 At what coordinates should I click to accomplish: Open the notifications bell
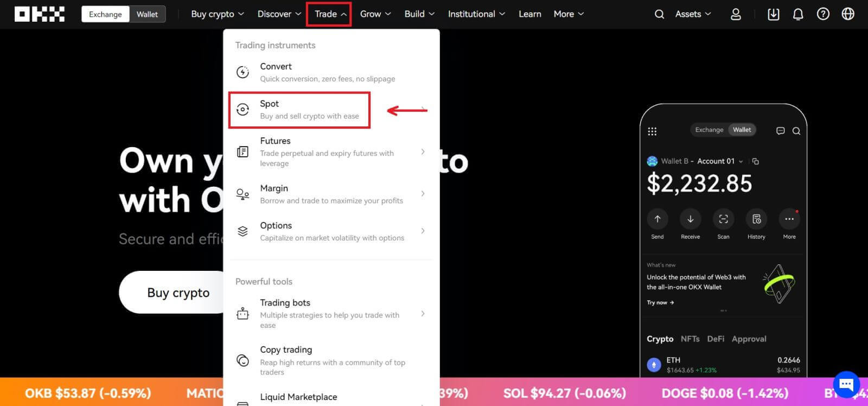tap(797, 14)
